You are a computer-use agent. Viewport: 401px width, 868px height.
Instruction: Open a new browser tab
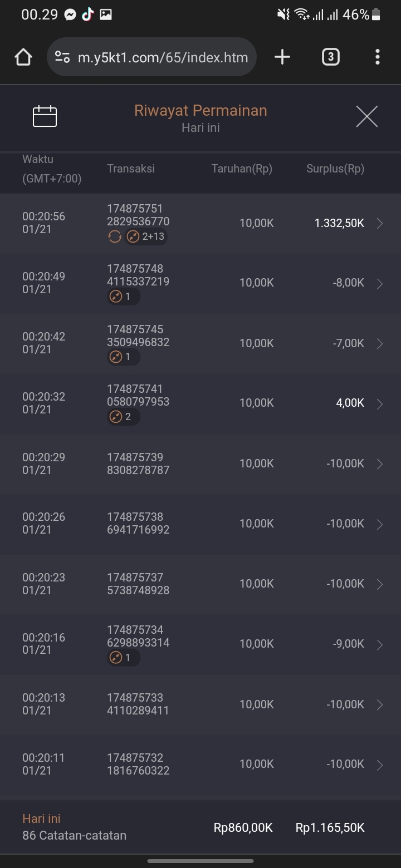[282, 57]
